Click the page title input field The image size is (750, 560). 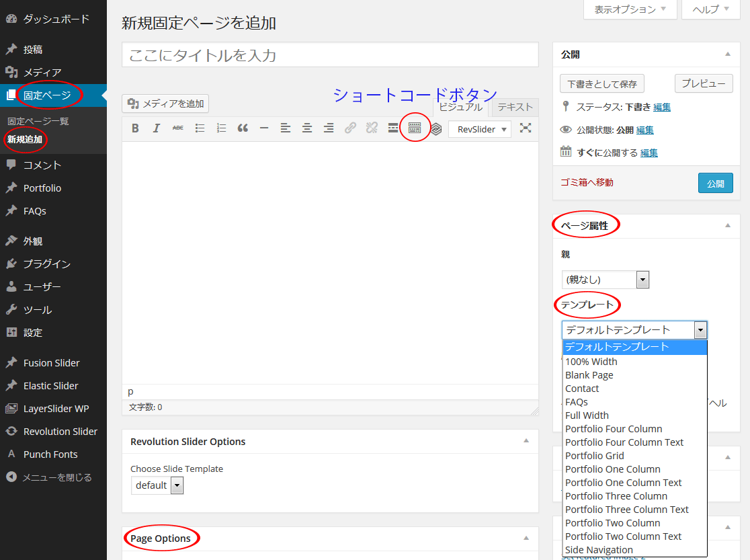click(330, 55)
